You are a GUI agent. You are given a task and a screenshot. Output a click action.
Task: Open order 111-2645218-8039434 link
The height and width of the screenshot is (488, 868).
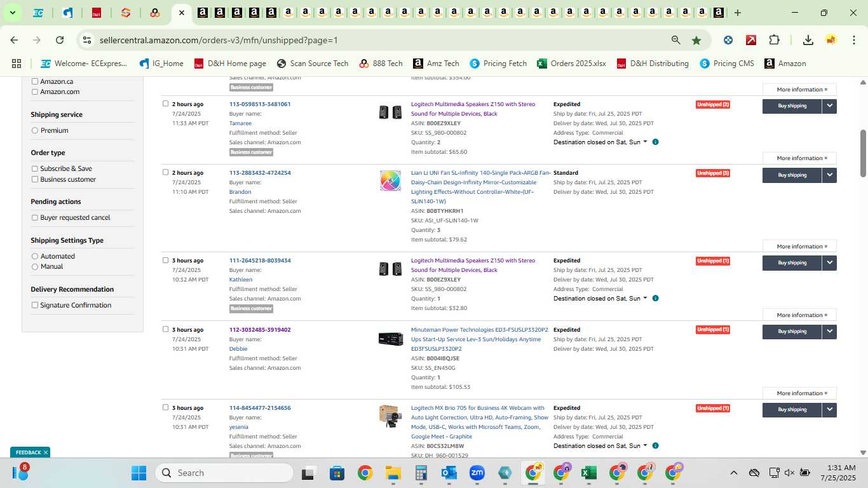coord(260,261)
